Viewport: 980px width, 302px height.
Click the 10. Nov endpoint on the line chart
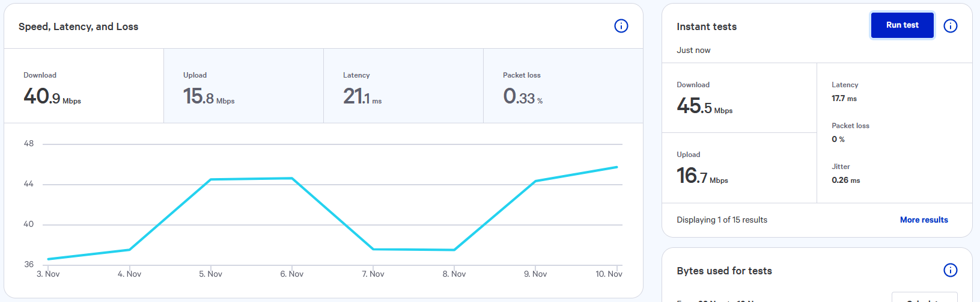coord(616,167)
